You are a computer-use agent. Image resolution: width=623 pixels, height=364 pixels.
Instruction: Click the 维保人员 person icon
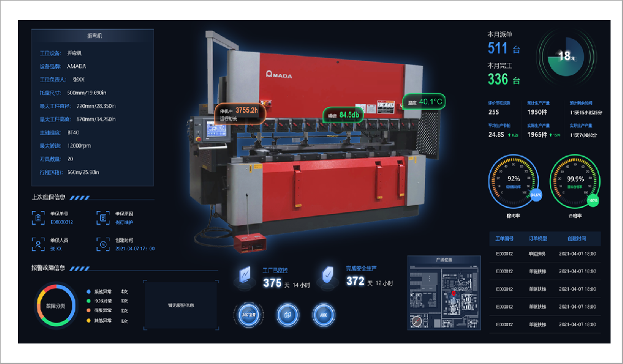pyautogui.click(x=38, y=244)
